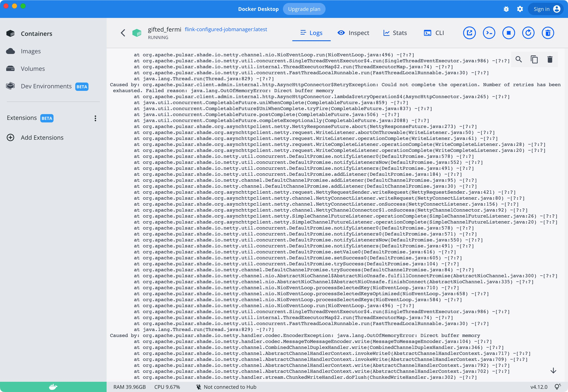The height and width of the screenshot is (392, 568).
Task: Click the back arrow to containers list
Action: pyautogui.click(x=123, y=33)
